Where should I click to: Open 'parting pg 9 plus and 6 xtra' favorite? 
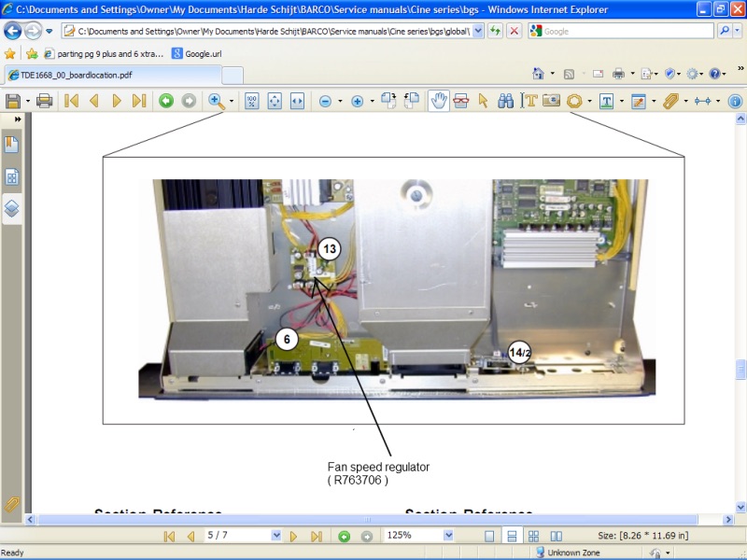pyautogui.click(x=104, y=54)
